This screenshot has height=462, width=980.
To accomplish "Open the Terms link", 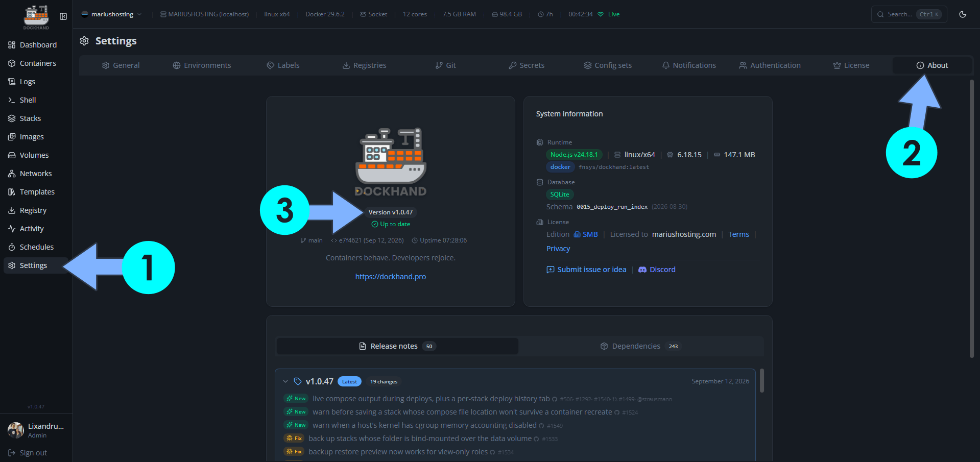I will (738, 234).
